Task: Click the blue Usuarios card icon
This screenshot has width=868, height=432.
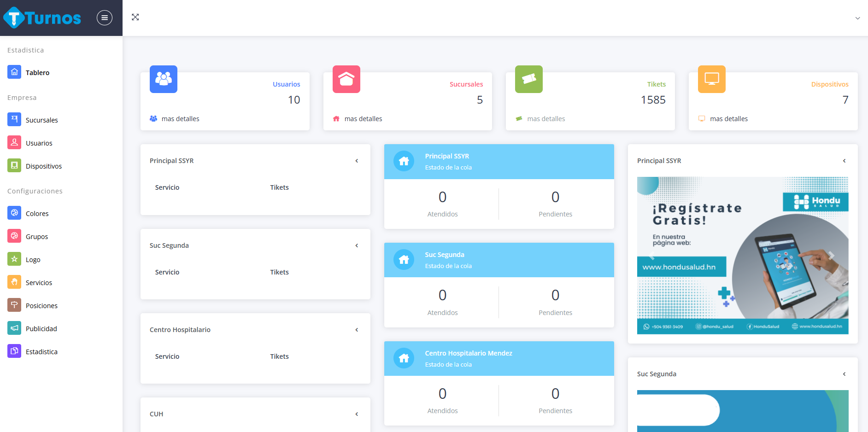Action: click(164, 79)
